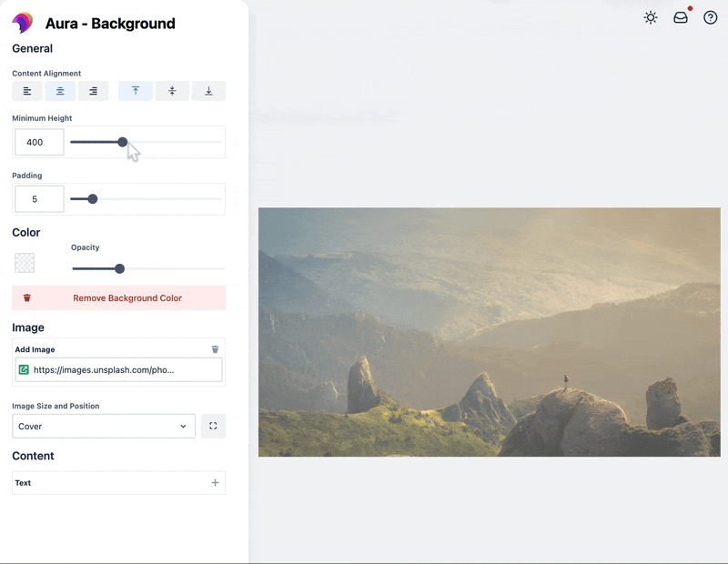Align content to the right

(x=94, y=91)
